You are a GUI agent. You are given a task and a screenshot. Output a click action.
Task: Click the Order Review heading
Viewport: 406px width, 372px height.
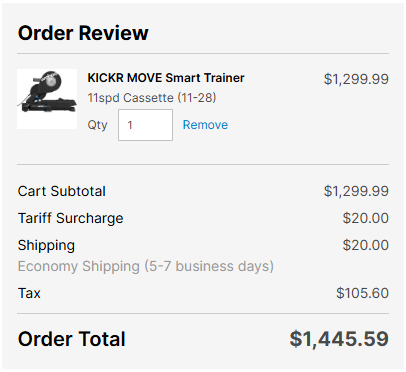coord(83,33)
